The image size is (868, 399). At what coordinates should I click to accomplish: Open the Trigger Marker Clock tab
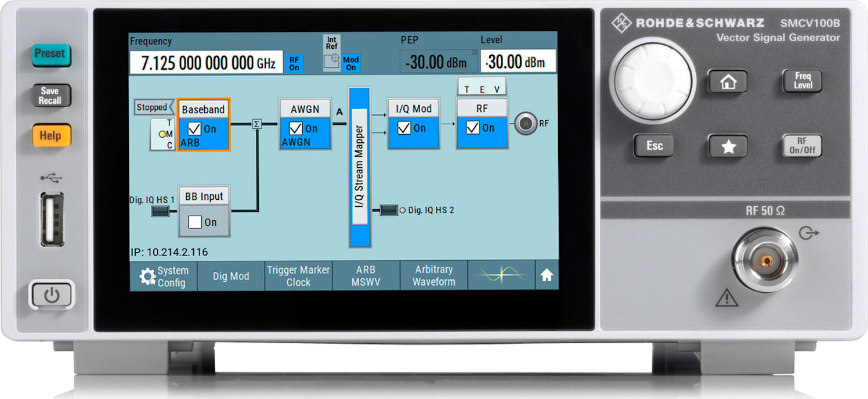[x=298, y=275]
